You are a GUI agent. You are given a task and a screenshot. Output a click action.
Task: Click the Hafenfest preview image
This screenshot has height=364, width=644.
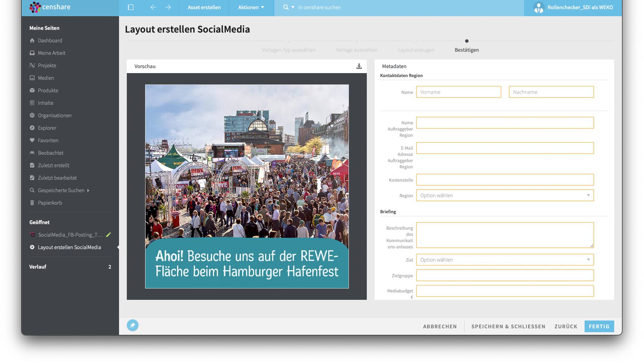[x=247, y=186]
